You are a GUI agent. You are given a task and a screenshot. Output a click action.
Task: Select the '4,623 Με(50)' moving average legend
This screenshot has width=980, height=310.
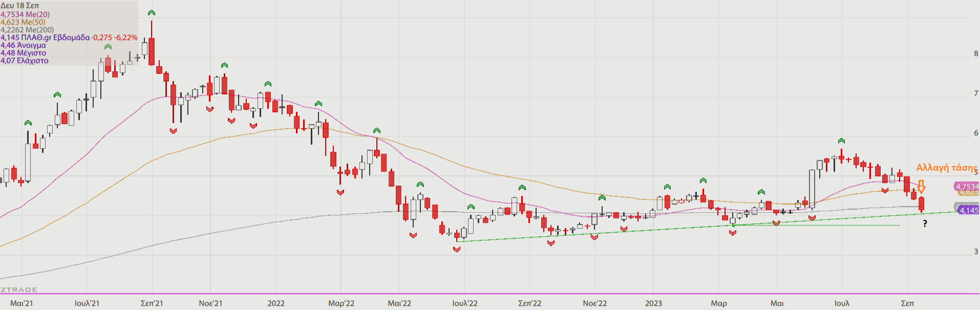[23, 22]
